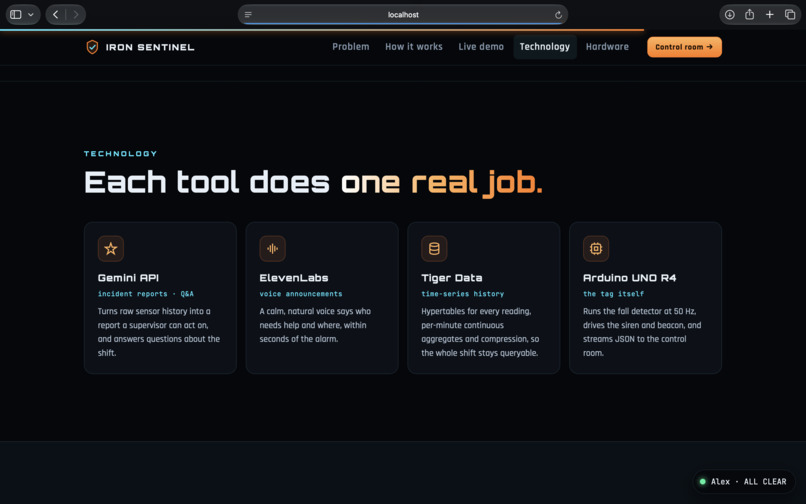
Task: Click the Tiger Data card title
Action: (452, 278)
